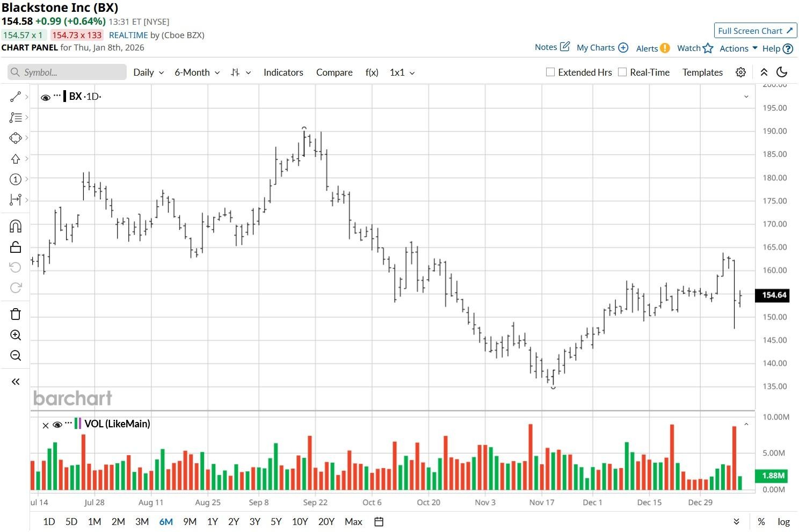799x532 pixels.
Task: Switch to dark mode
Action: pos(782,72)
